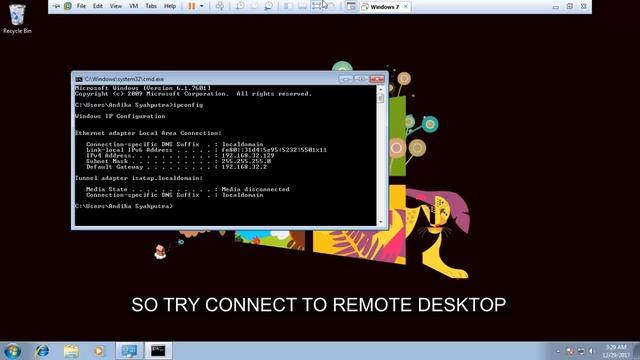
Task: Open Windows Media Player from the taskbar
Action: (x=99, y=351)
